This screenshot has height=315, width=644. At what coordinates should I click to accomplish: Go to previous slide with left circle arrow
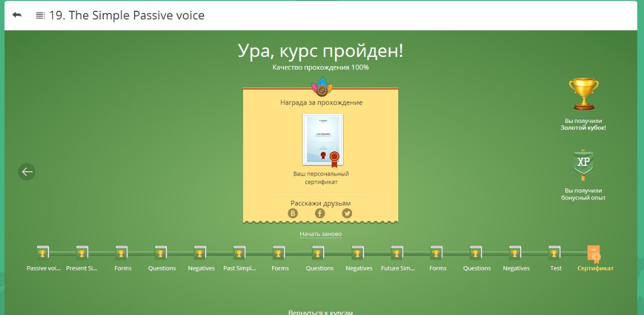click(x=27, y=172)
